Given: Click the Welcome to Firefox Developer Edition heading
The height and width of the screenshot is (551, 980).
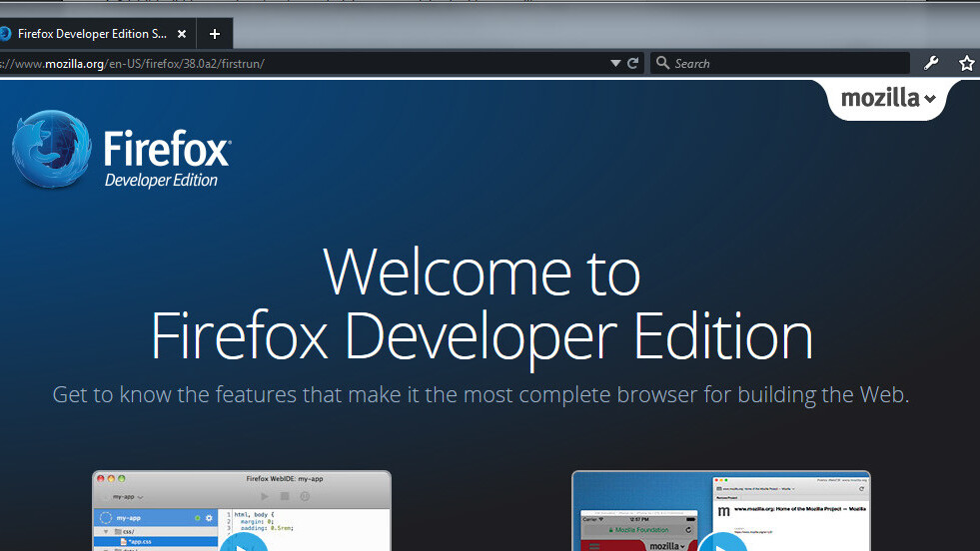Looking at the screenshot, I should [482, 304].
